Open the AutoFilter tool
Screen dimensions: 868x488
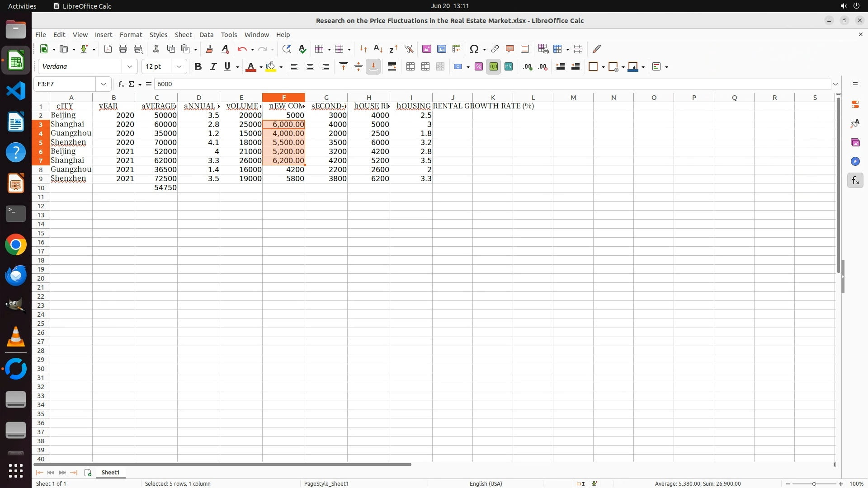(x=409, y=49)
